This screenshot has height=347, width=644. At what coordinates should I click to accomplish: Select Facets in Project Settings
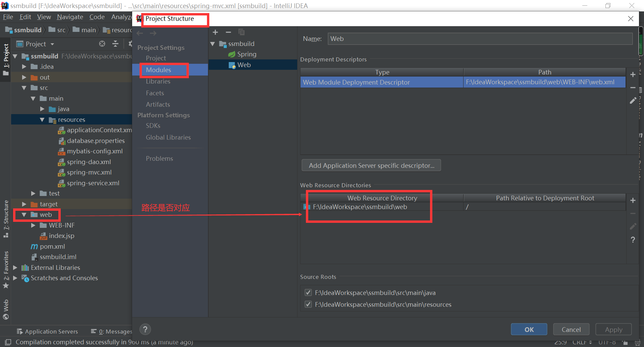tap(155, 93)
